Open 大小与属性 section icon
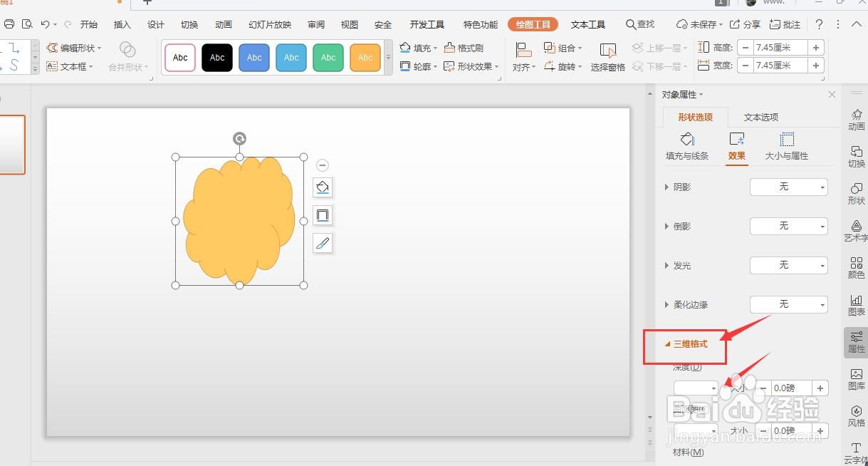The height and width of the screenshot is (466, 868). (x=787, y=146)
